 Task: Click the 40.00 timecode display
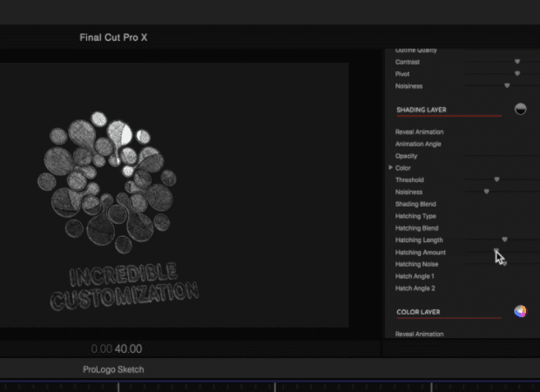pos(128,349)
